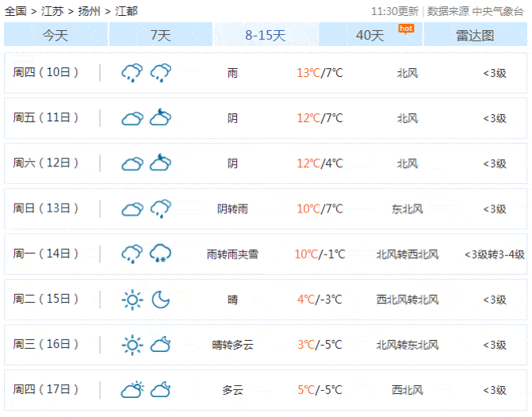Open the 雷达图 tab
This screenshot has height=417, width=532.
click(474, 36)
